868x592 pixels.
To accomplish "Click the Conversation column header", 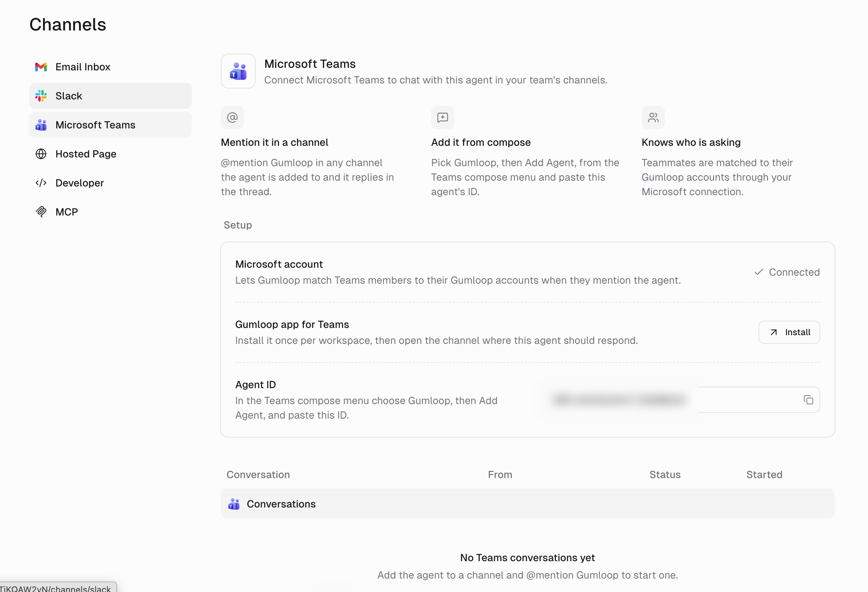I will [x=258, y=474].
